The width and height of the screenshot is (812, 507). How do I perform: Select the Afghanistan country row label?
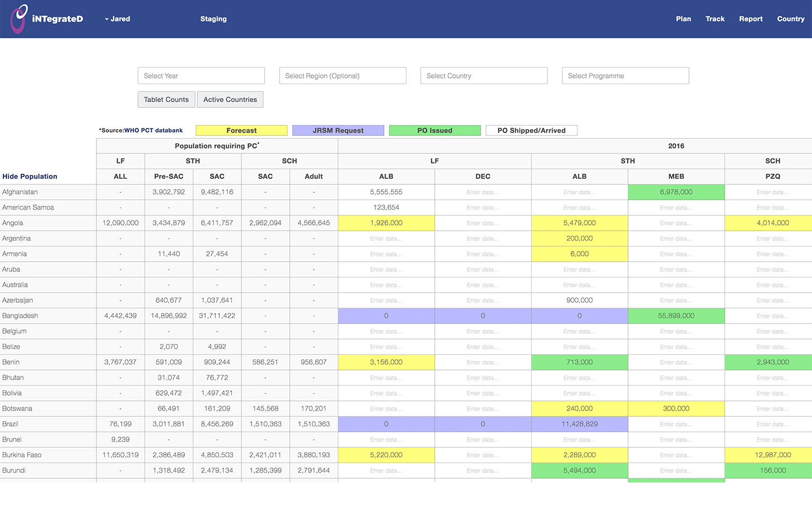coord(20,192)
